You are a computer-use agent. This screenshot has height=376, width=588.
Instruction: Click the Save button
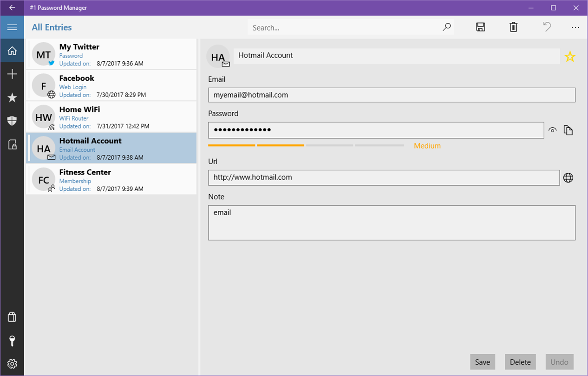click(x=483, y=362)
